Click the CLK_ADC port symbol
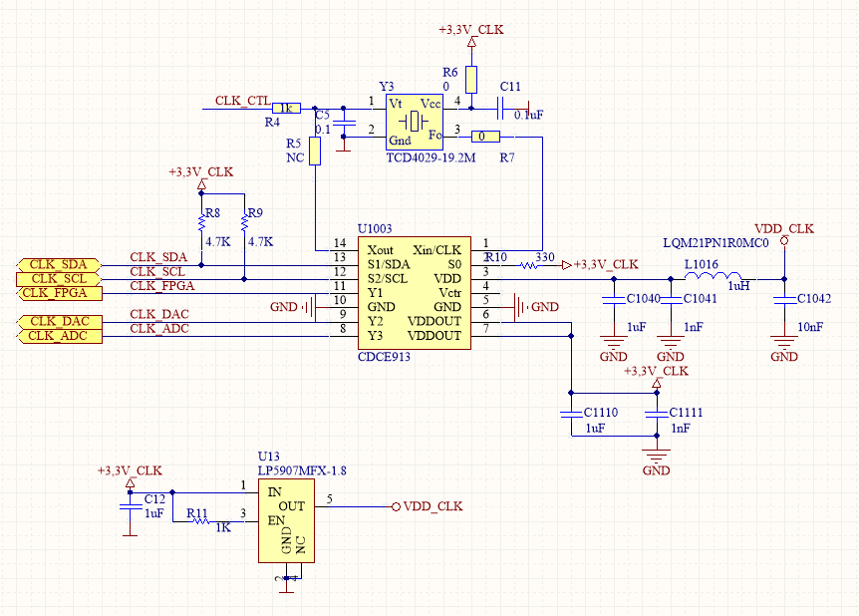 coord(59,336)
